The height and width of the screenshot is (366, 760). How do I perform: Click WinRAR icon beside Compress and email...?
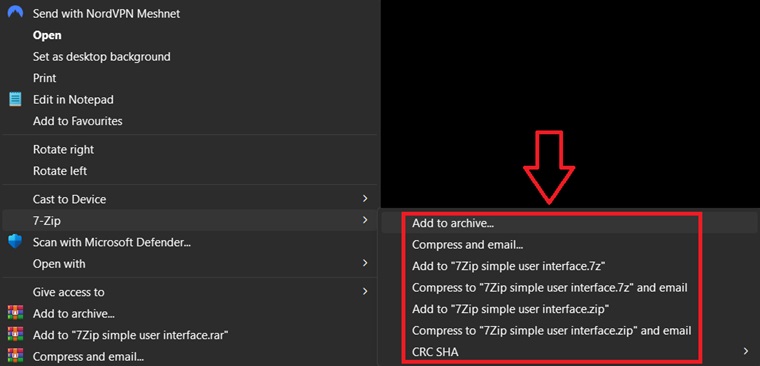(x=16, y=356)
